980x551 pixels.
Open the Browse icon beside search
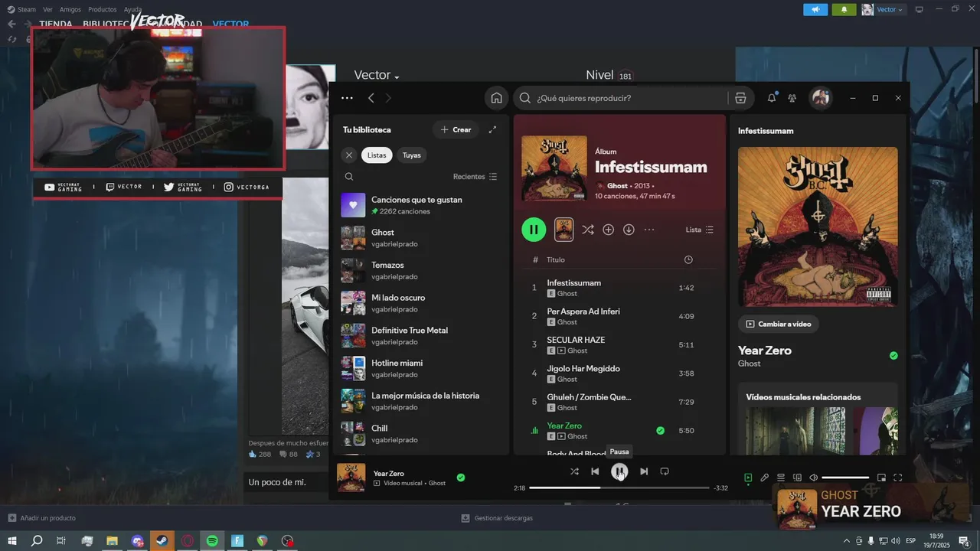pos(740,98)
